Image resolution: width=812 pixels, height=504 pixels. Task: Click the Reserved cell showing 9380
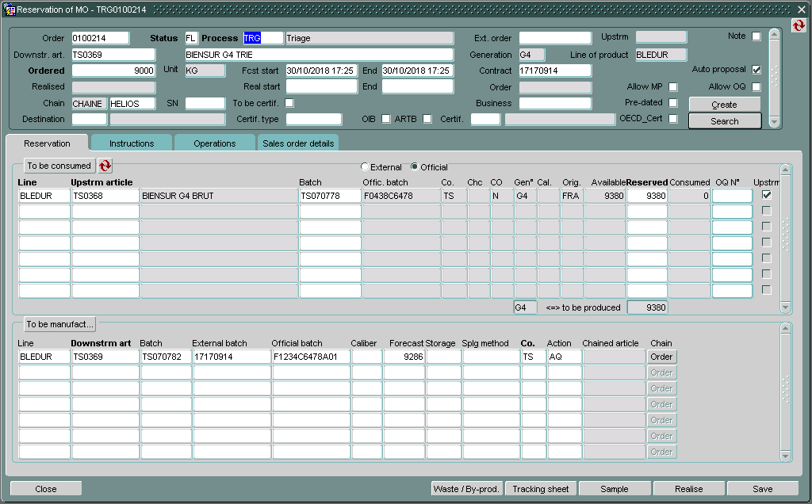pyautogui.click(x=647, y=196)
